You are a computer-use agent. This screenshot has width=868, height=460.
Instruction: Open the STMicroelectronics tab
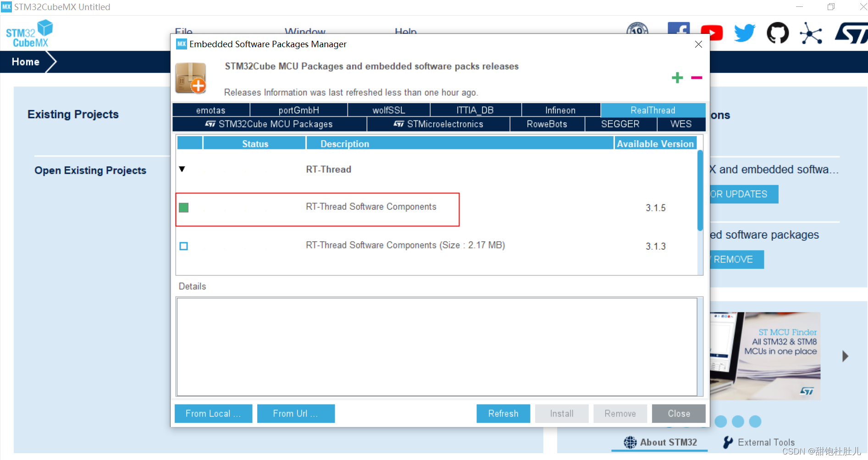tap(438, 124)
